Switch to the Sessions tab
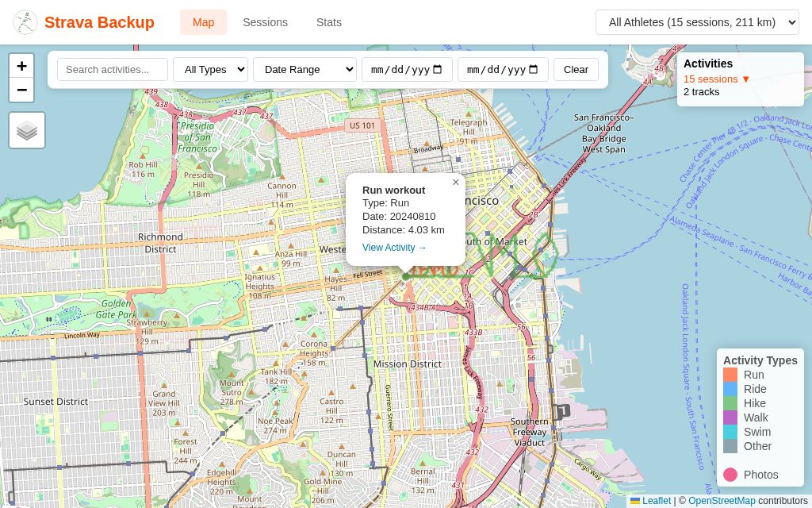This screenshot has height=508, width=812. click(265, 22)
